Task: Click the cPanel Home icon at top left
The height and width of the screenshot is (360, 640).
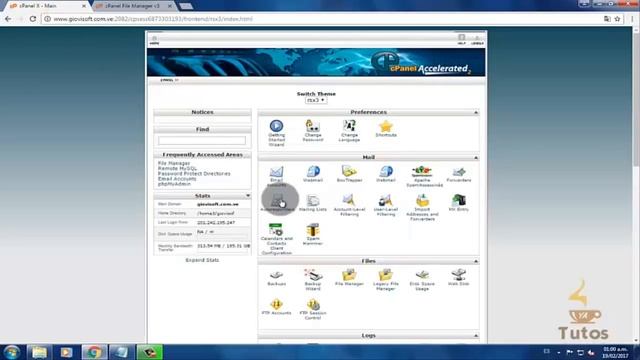Action: click(x=154, y=40)
